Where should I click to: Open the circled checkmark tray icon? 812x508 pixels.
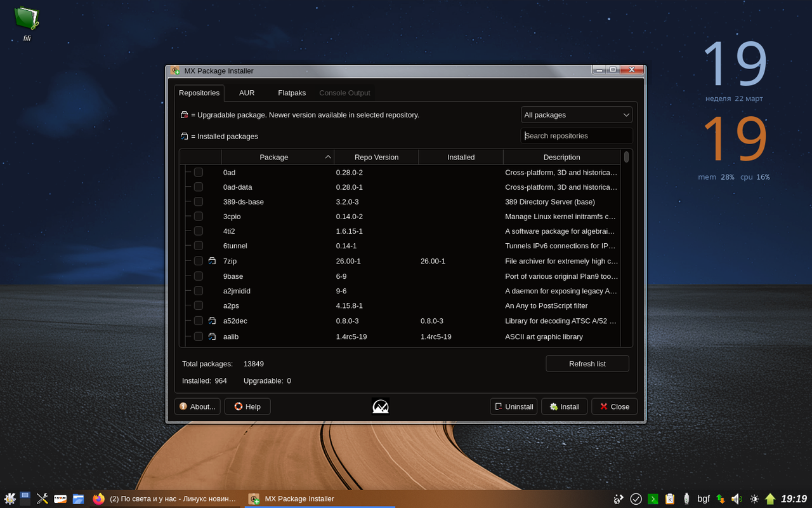tap(636, 498)
